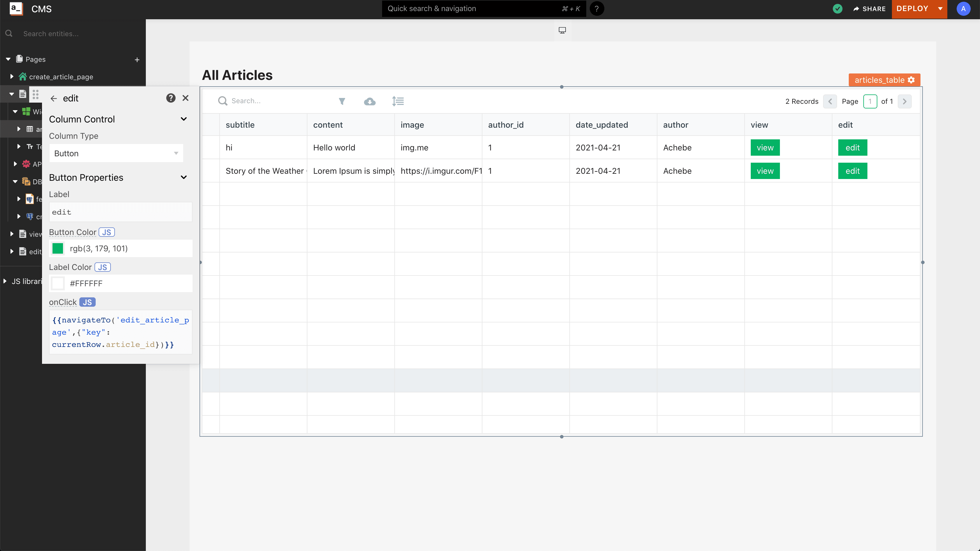Click the APIs icon in explorer

[x=26, y=164]
